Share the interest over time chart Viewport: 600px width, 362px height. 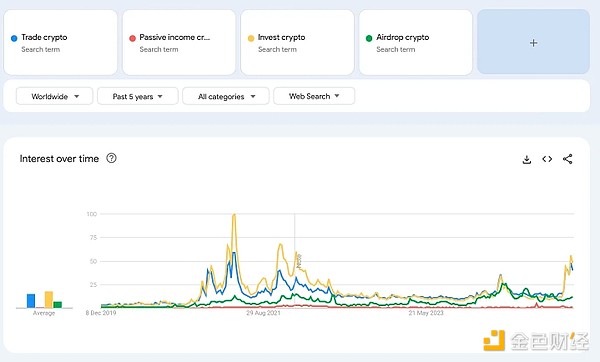click(x=567, y=159)
